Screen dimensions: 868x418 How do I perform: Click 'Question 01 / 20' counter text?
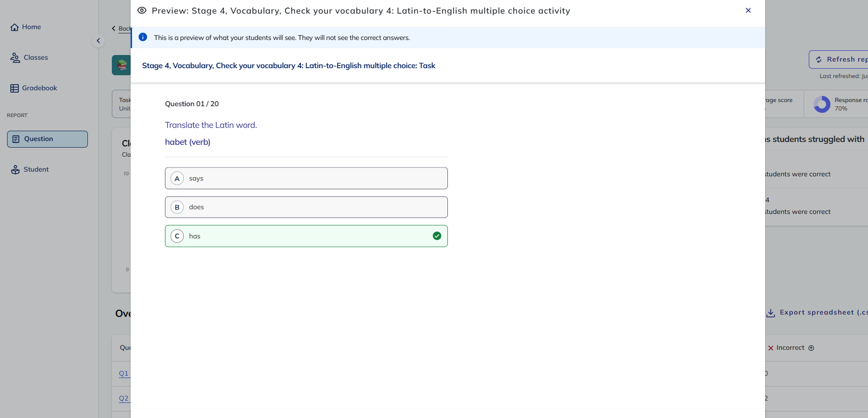pos(192,104)
